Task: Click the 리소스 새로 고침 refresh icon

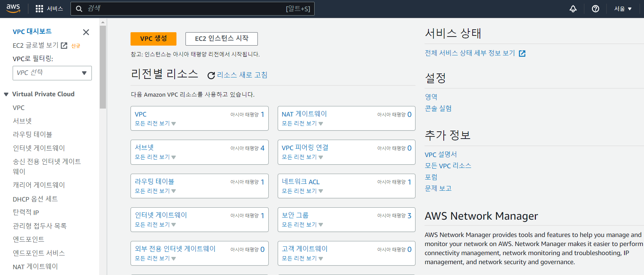Action: [x=211, y=75]
